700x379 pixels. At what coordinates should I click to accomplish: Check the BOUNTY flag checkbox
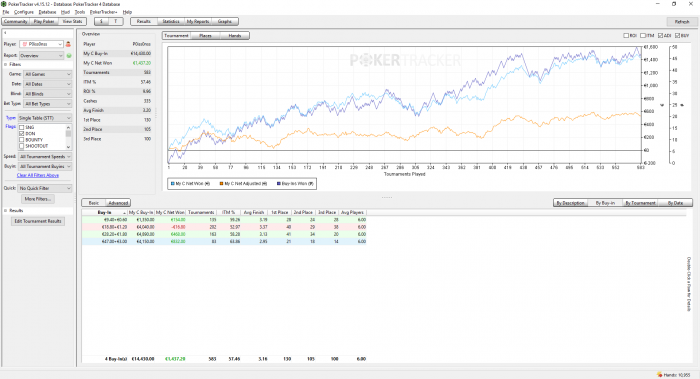tap(21, 140)
